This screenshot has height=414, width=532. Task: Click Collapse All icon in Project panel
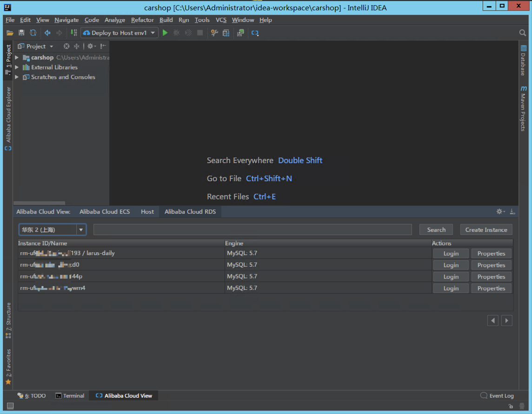77,46
